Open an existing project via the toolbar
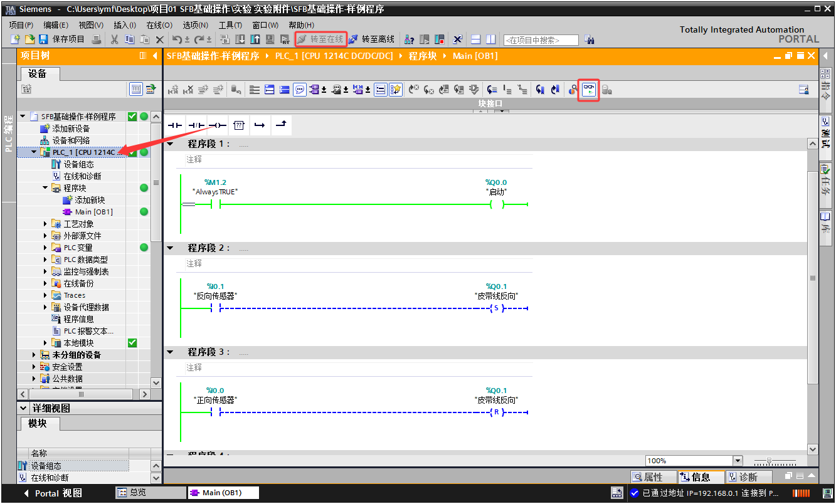 pos(29,39)
